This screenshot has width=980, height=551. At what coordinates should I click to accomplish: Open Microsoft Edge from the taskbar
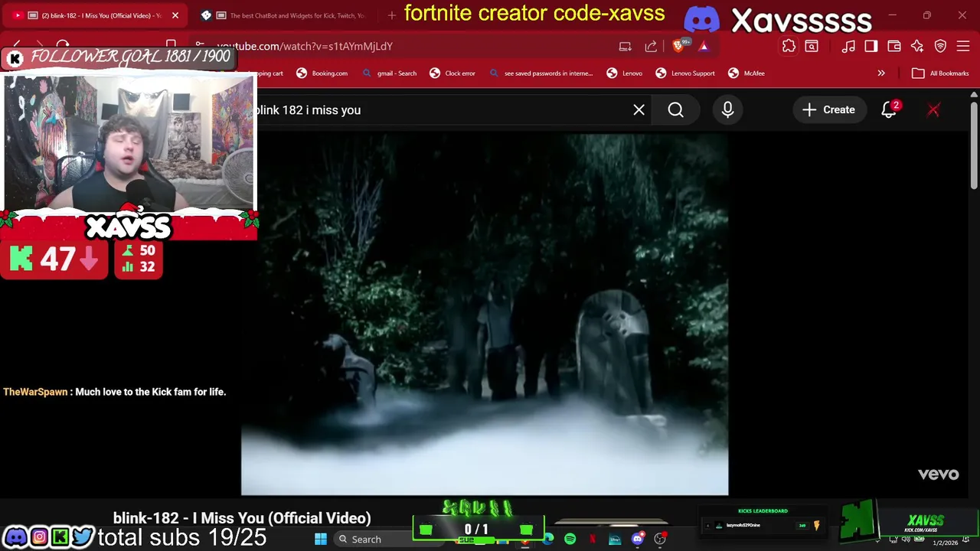tap(548, 540)
